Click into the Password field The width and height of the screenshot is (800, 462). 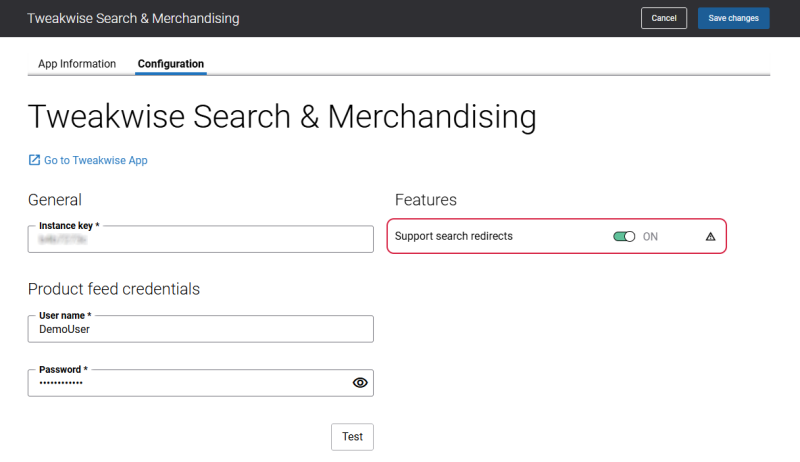click(201, 383)
